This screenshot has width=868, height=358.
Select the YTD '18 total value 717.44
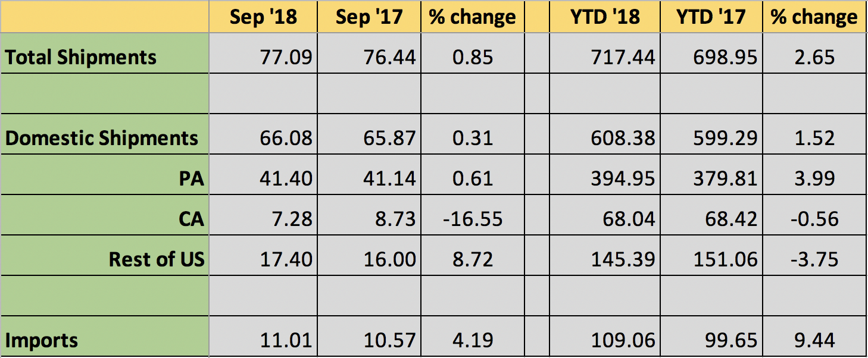click(x=623, y=58)
